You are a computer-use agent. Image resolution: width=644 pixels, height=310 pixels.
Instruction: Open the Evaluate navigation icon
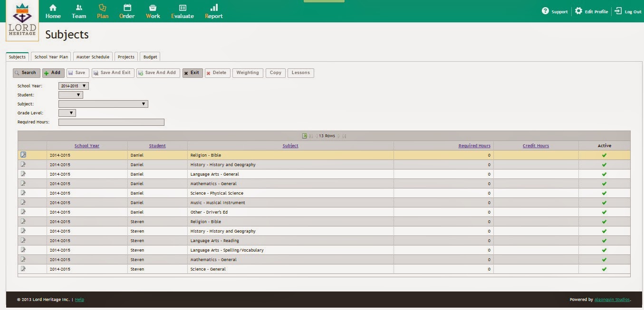pyautogui.click(x=183, y=8)
